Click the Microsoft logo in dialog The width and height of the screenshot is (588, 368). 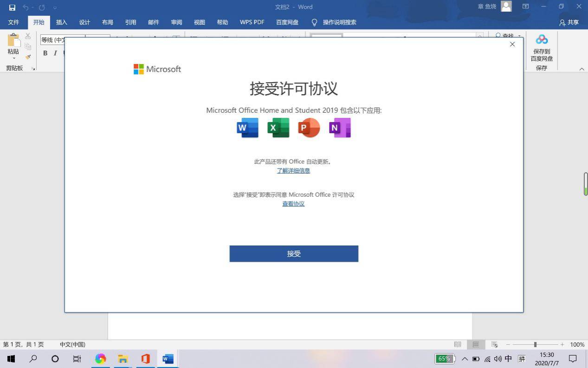tap(157, 69)
